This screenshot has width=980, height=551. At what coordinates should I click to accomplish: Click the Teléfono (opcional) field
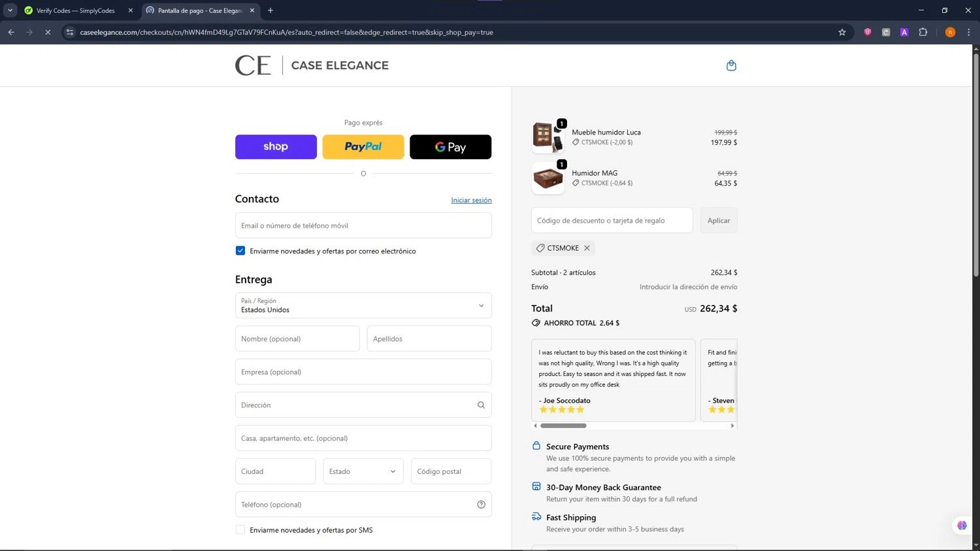(363, 505)
